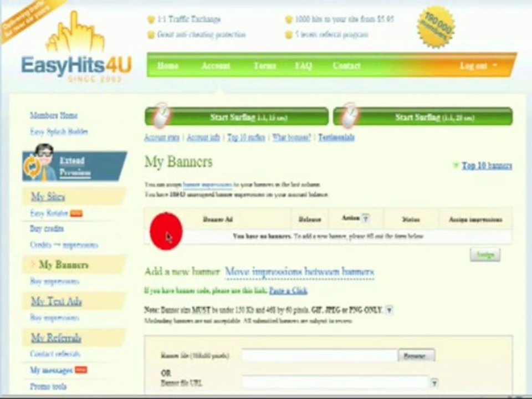Open Buy credits in sidebar
532x399 pixels.
47,229
